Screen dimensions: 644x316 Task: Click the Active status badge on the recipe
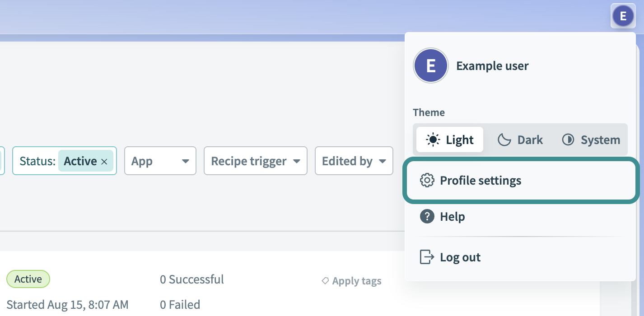tap(28, 279)
